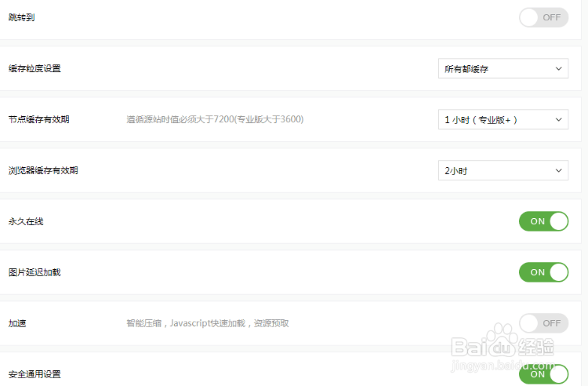This screenshot has height=386, width=588.
Task: Click the 永久在线 label text
Action: (26, 221)
